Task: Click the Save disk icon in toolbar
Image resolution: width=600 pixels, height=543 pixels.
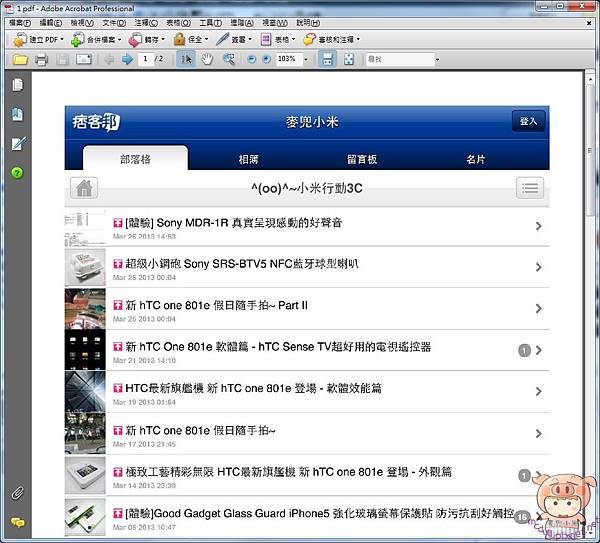Action: pos(62,59)
